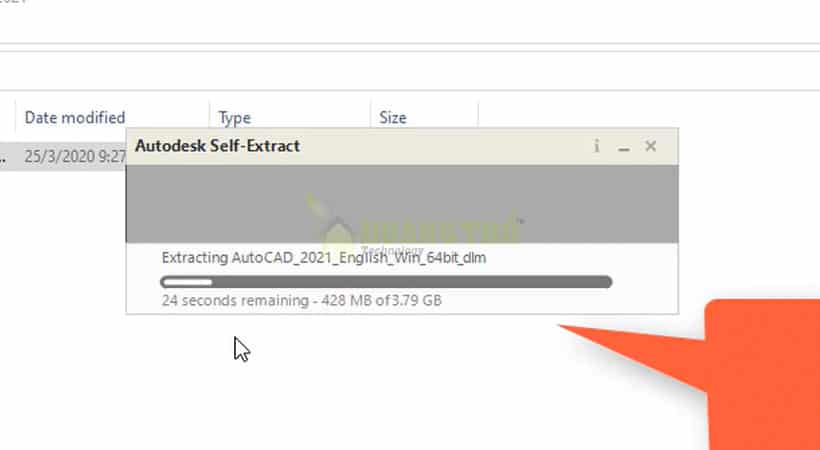Sort files by the Size column
The width and height of the screenshot is (820, 450).
click(x=393, y=118)
